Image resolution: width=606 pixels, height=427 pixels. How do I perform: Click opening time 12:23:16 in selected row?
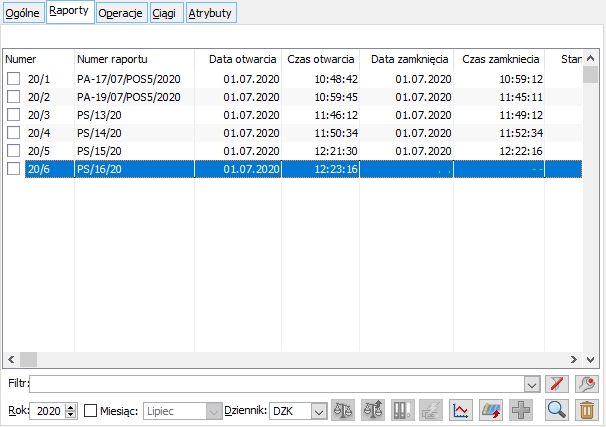[x=336, y=169]
